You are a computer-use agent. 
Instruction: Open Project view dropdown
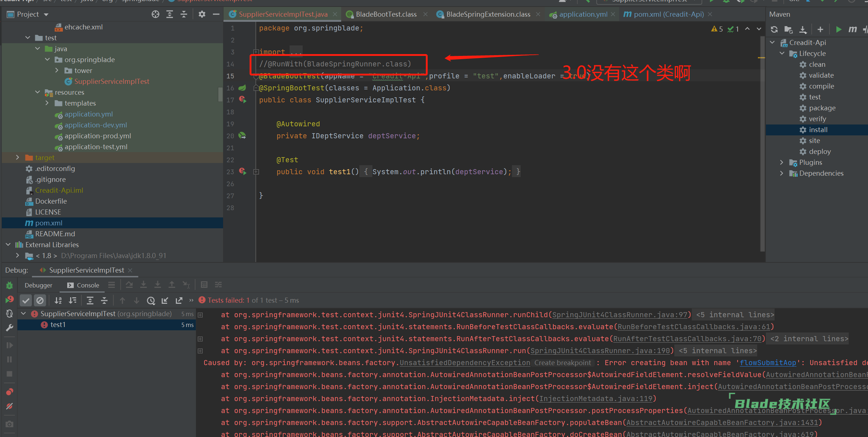(x=46, y=15)
